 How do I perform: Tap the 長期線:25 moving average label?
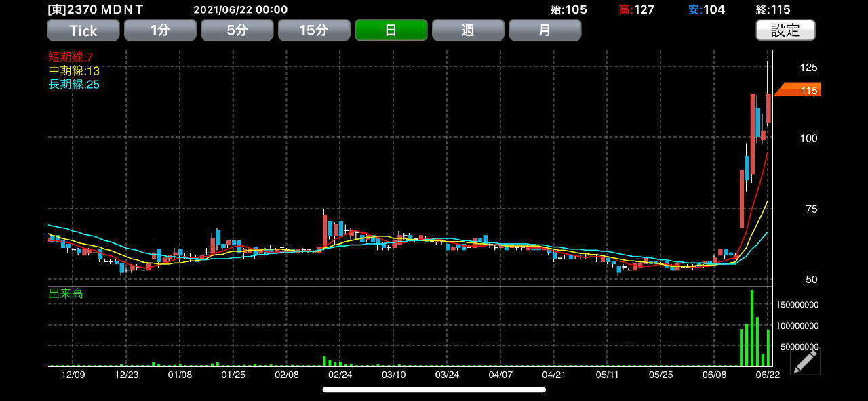coord(73,84)
